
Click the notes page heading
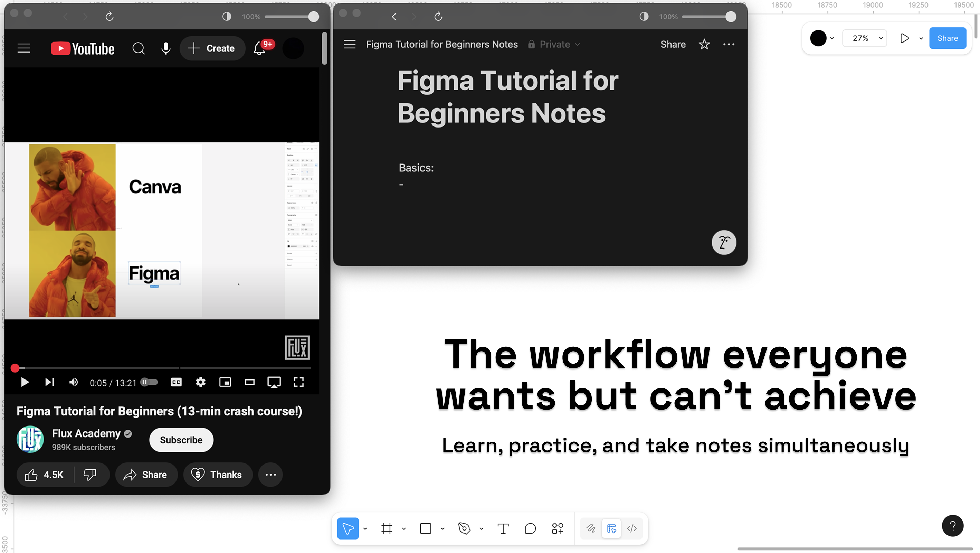[x=508, y=97]
